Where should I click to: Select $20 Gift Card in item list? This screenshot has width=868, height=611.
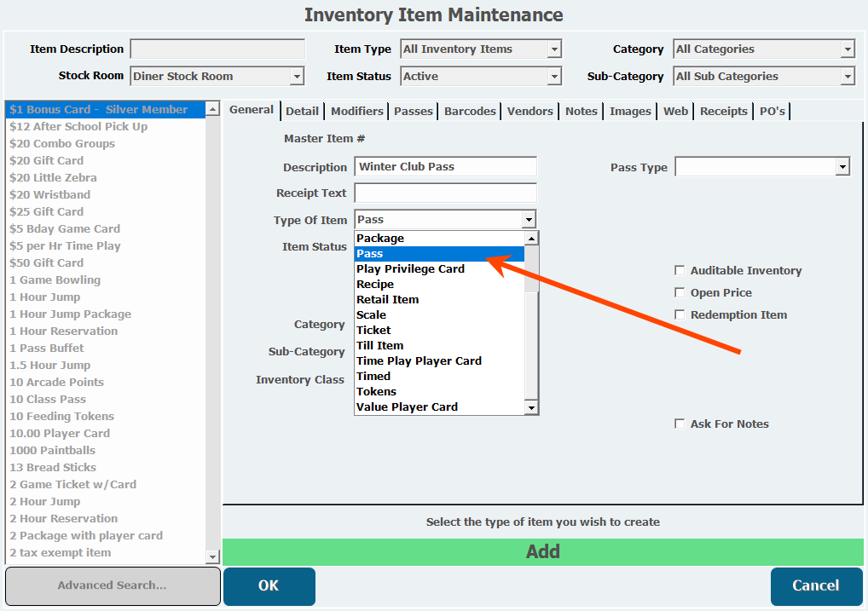pos(47,161)
